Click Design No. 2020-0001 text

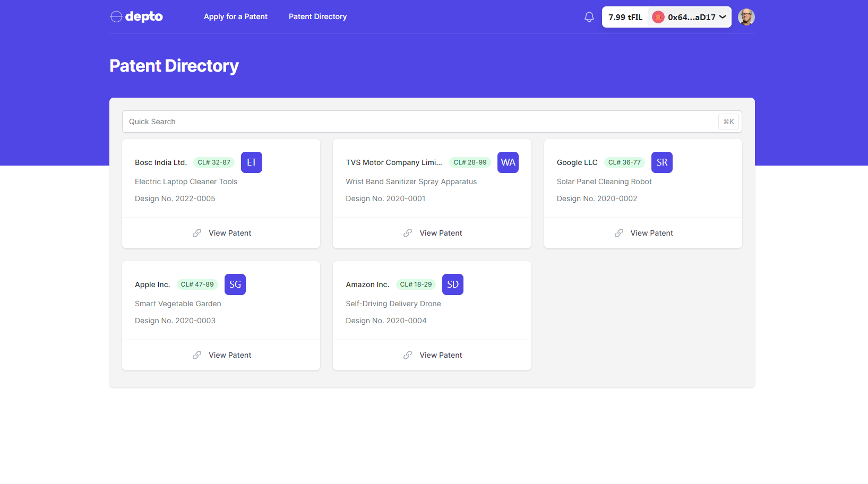tap(385, 198)
